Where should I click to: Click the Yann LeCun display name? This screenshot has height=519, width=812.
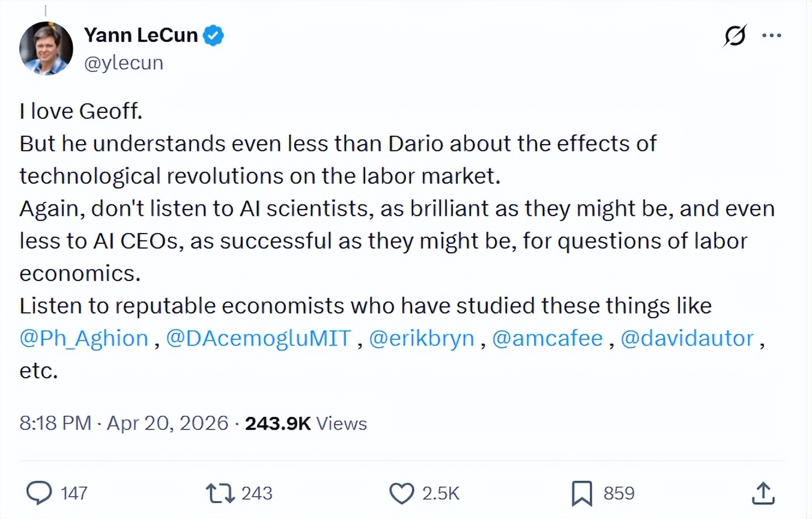click(x=141, y=35)
